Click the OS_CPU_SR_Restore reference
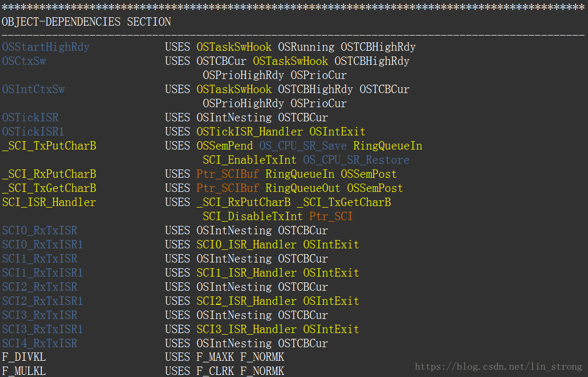This screenshot has height=377, width=588. click(356, 160)
